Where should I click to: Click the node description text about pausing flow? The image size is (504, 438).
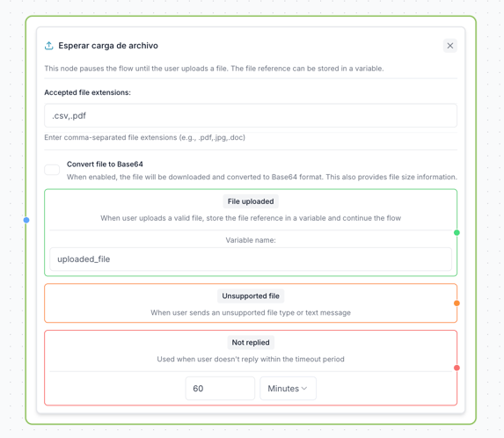214,69
